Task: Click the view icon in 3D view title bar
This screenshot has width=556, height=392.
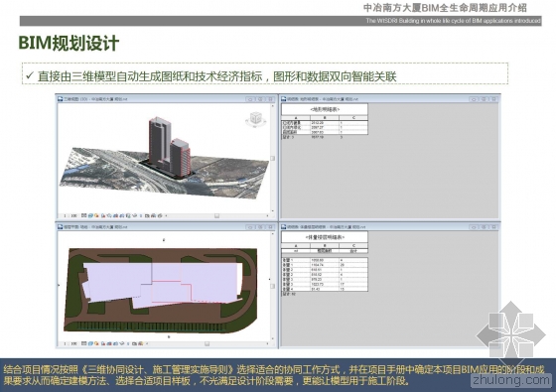Action: [61, 99]
